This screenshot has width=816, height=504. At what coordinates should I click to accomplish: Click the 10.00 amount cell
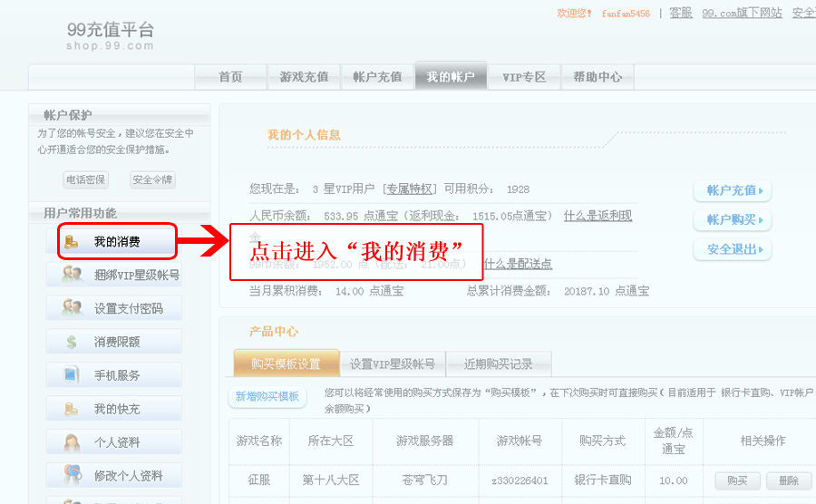674,481
